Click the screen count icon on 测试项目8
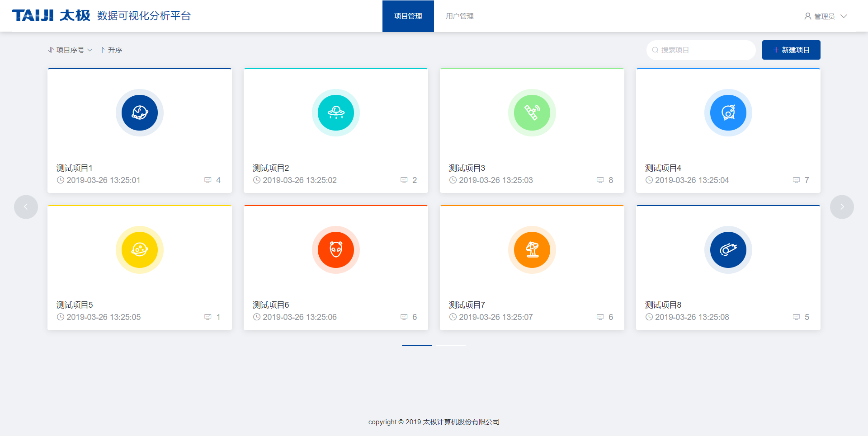Screen dimensions: 868x436 click(797, 317)
